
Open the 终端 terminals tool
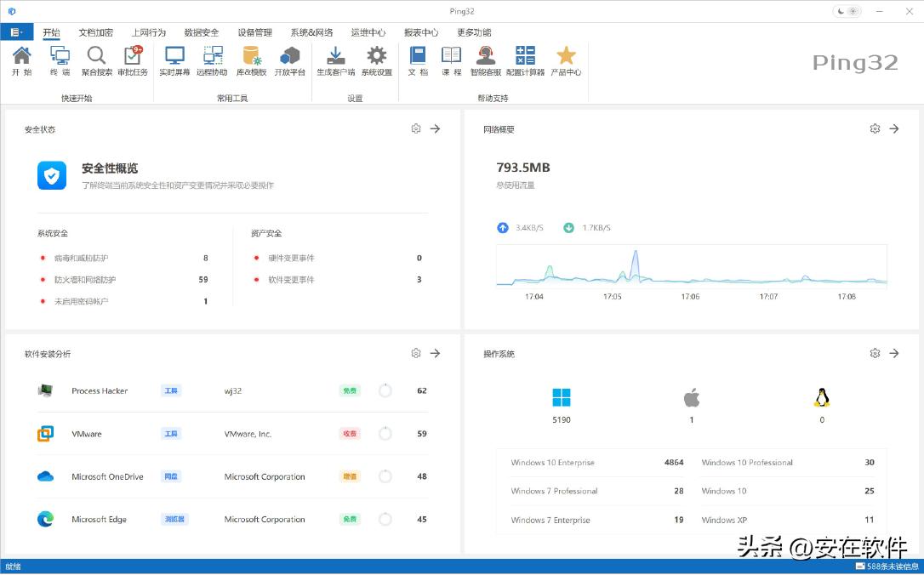[60, 61]
